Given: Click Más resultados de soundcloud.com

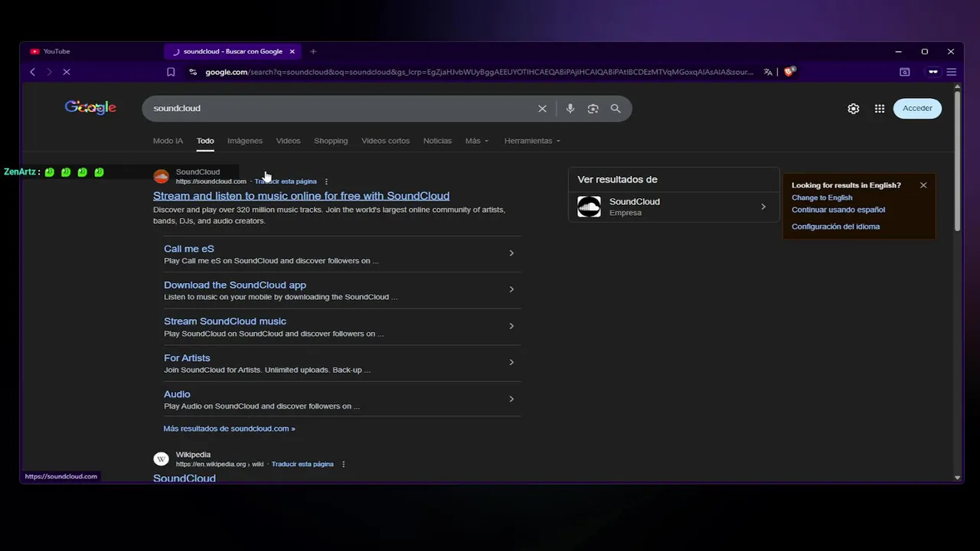Looking at the screenshot, I should tap(229, 429).
